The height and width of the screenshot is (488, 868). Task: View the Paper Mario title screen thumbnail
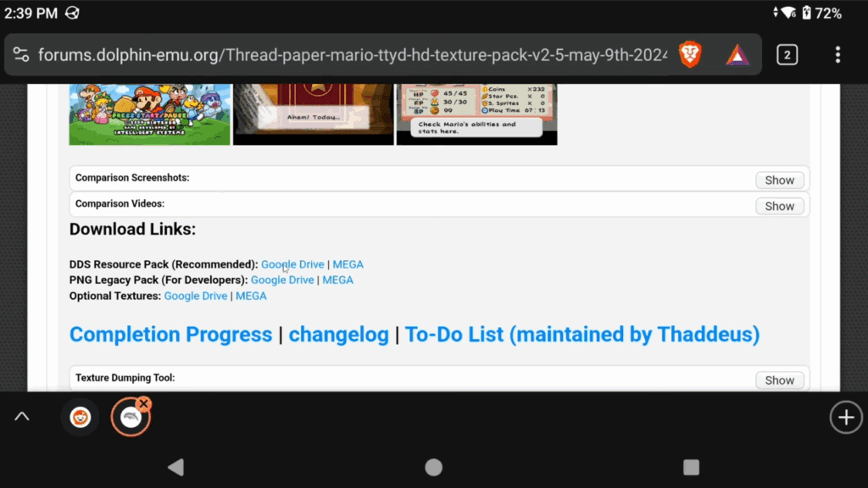pos(149,114)
